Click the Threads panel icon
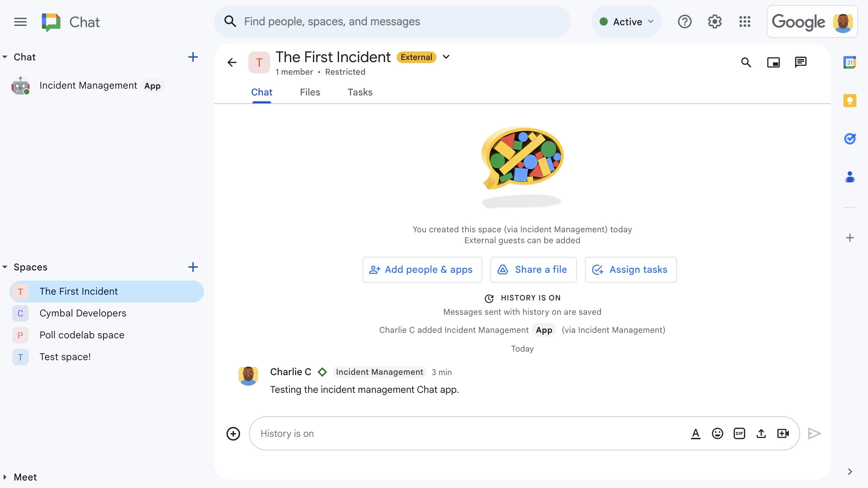The image size is (868, 488). point(802,62)
